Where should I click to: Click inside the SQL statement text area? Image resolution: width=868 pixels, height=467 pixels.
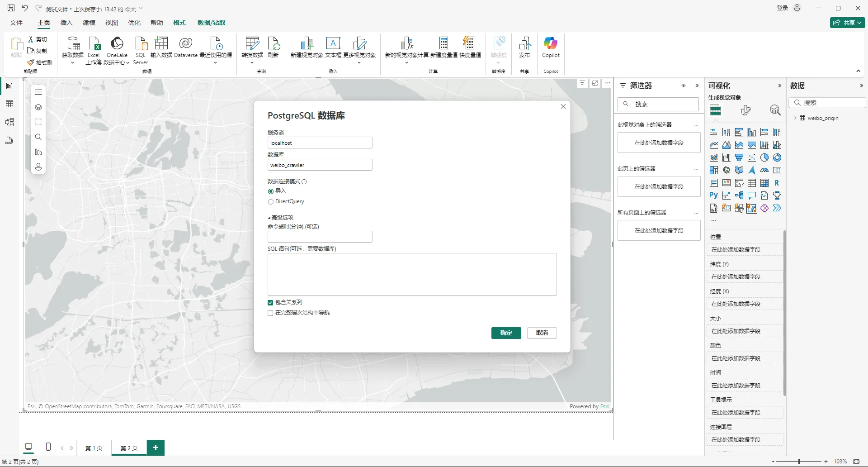coord(412,274)
